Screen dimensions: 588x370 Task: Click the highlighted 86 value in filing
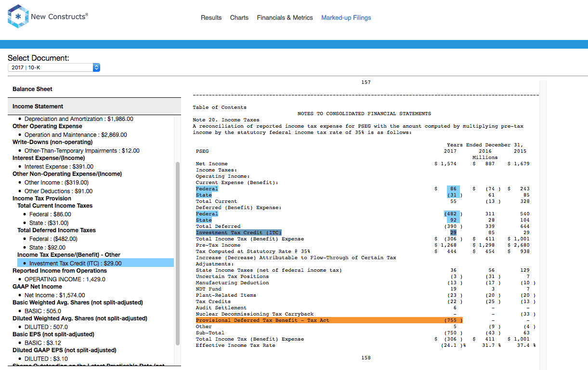click(453, 189)
